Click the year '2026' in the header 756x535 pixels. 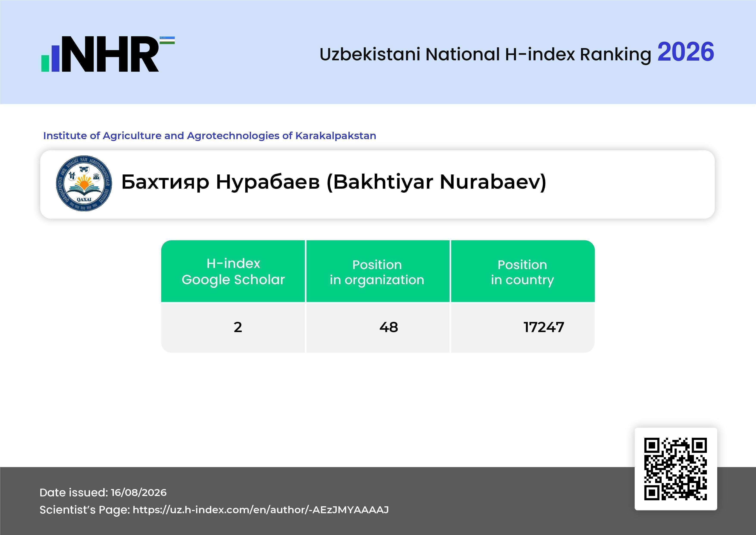[686, 52]
